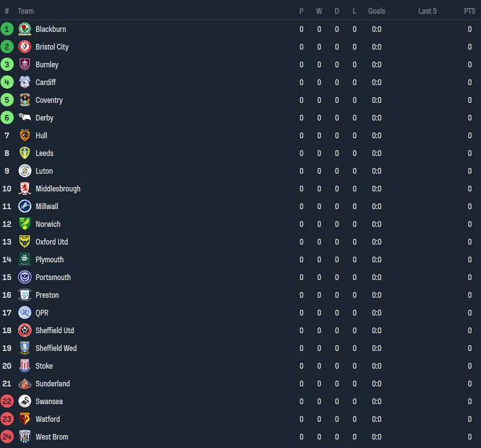Click the red position 22 badge

7,401
